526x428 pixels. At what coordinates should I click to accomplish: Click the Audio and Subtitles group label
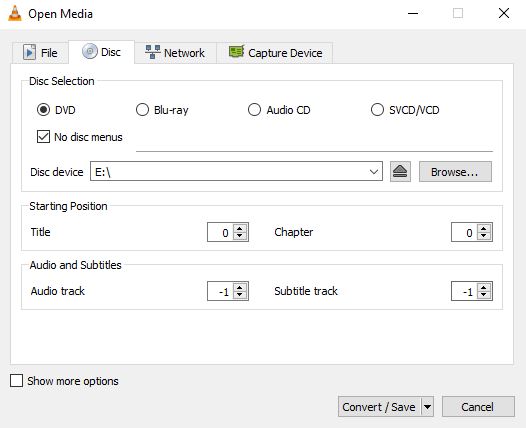click(75, 265)
